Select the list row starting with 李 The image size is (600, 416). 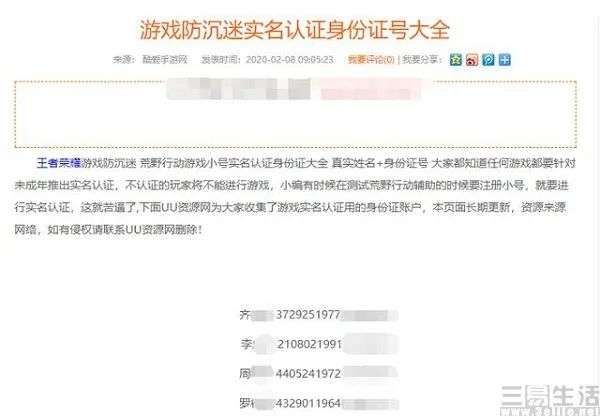pos(319,344)
